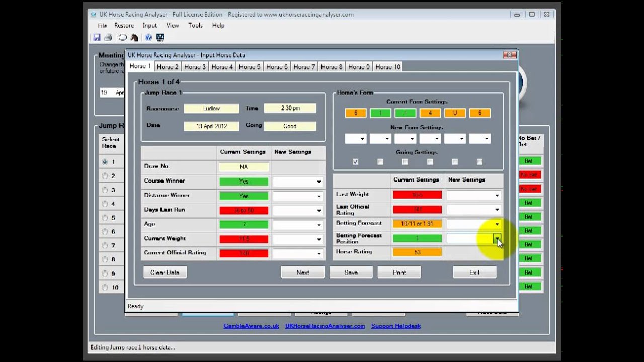Expand the Age new settings dropdown
Image resolution: width=644 pixels, height=362 pixels.
point(319,225)
